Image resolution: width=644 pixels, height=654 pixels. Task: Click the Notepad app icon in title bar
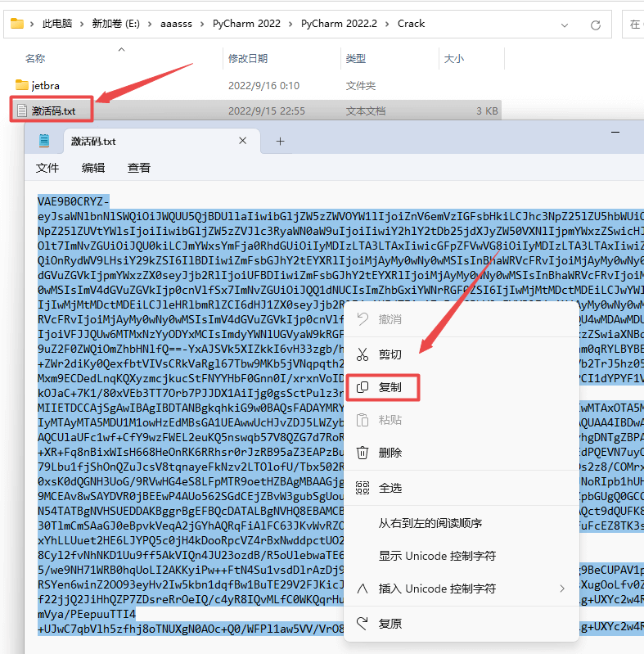point(43,141)
